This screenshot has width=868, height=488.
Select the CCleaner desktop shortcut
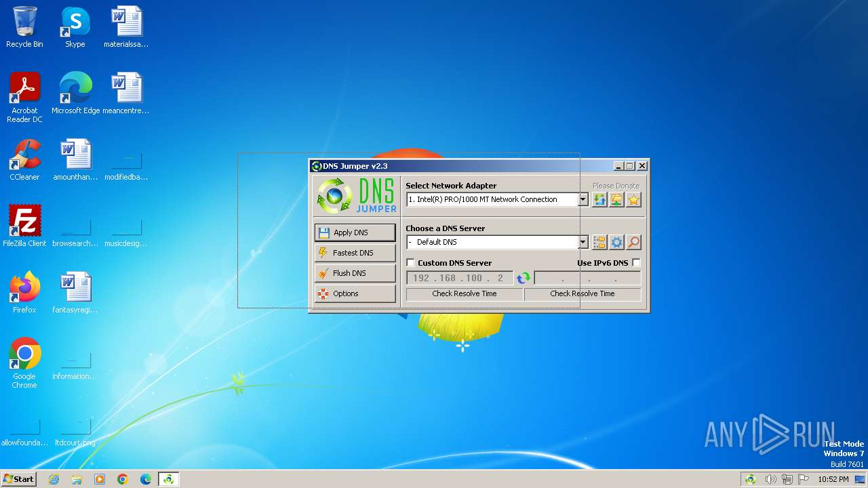point(24,160)
